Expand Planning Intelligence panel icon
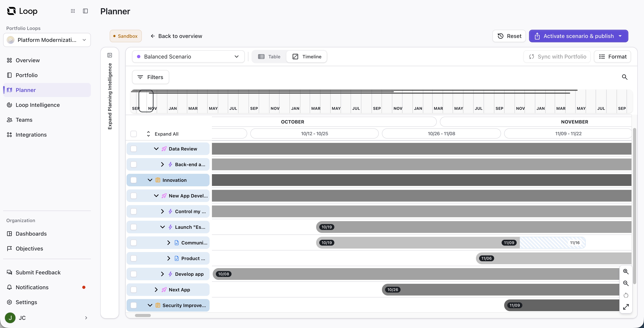Image resolution: width=644 pixels, height=328 pixels. pyautogui.click(x=109, y=55)
